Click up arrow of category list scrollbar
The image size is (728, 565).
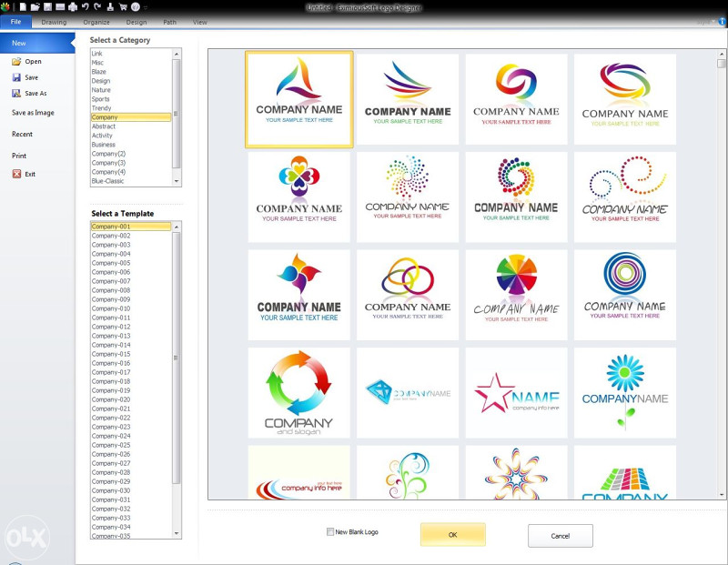(x=177, y=54)
